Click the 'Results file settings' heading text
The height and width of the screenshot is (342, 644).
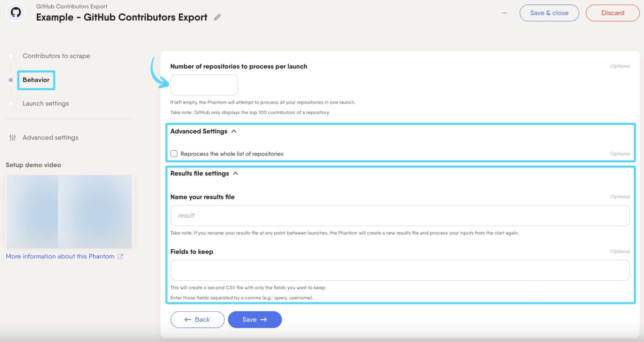pos(200,173)
